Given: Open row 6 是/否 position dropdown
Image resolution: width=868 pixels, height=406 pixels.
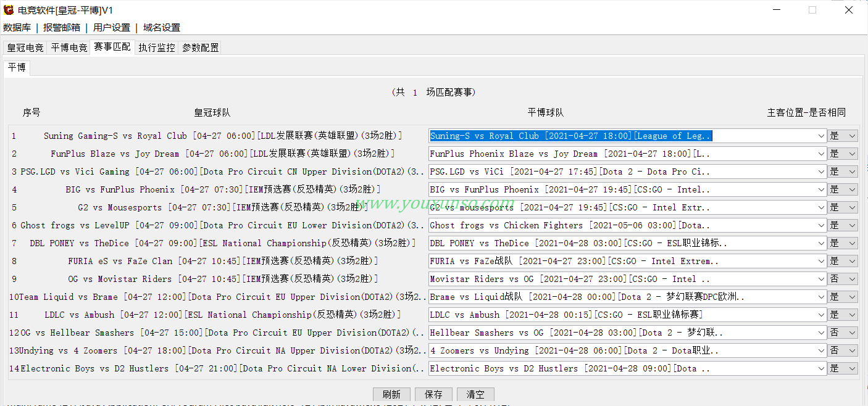Looking at the screenshot, I should click(x=843, y=225).
